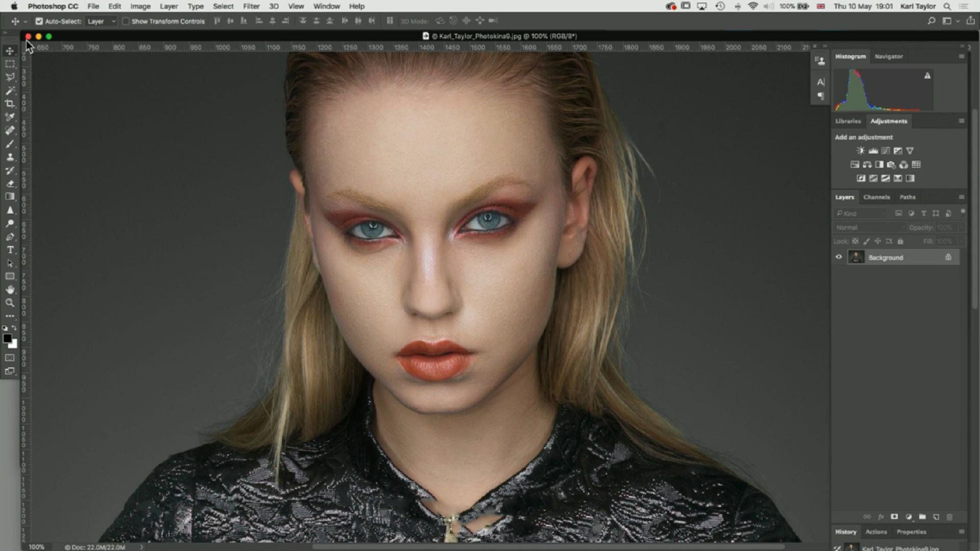Toggle adjustment layer filter in Layers panel

911,213
